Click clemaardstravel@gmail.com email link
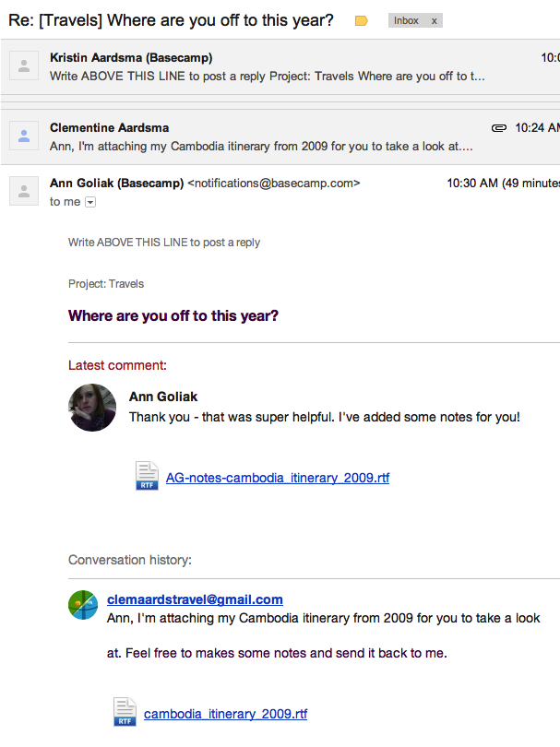Screen dimensions: 560x747 point(195,599)
